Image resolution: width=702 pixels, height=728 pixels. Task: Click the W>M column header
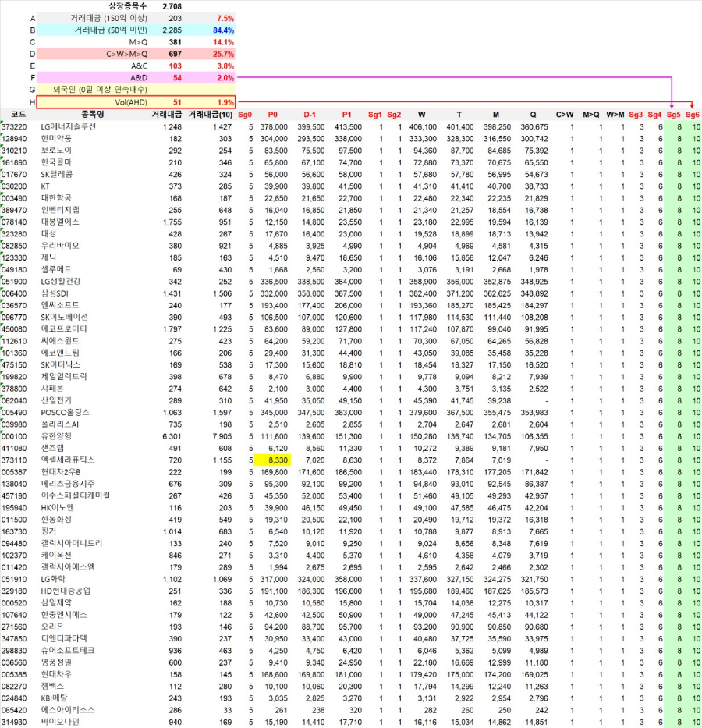tap(615, 115)
